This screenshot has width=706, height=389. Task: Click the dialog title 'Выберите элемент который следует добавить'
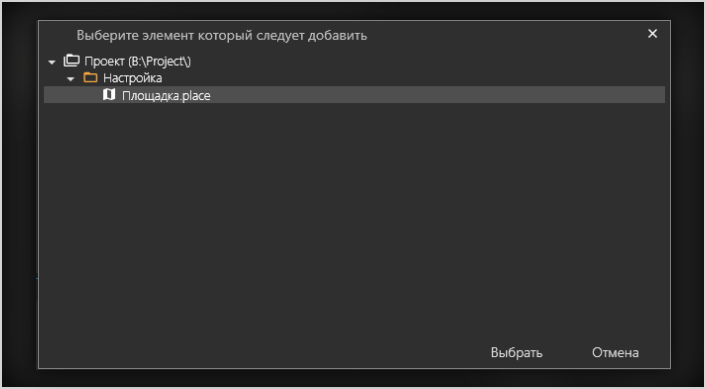222,35
